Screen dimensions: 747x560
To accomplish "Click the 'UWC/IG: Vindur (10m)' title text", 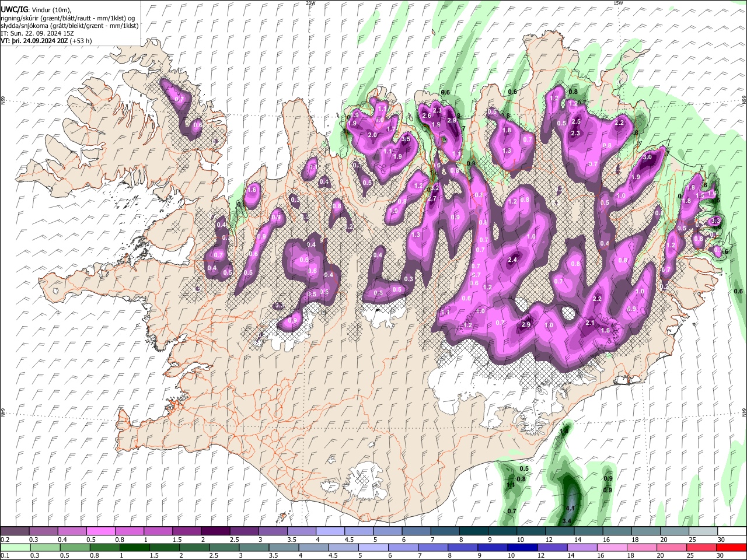I will click(x=36, y=10).
